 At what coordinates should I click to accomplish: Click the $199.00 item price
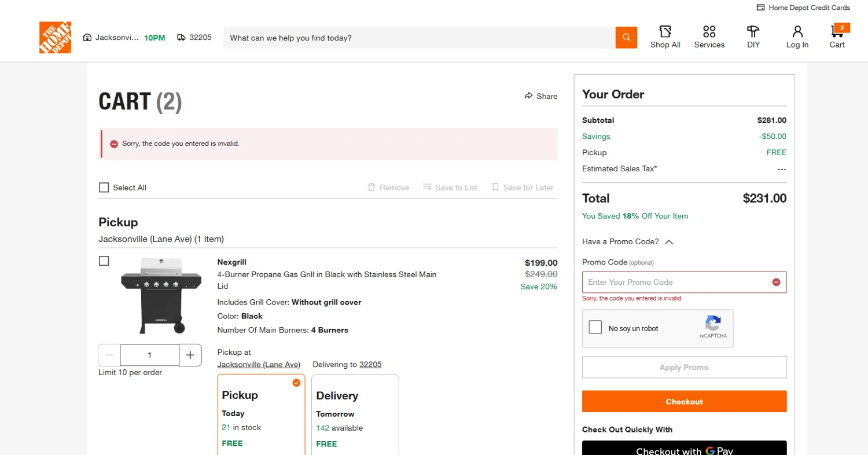[541, 262]
